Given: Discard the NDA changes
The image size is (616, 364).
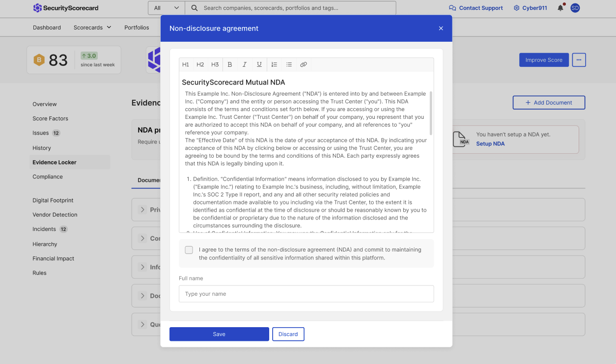Looking at the screenshot, I should pos(288,334).
